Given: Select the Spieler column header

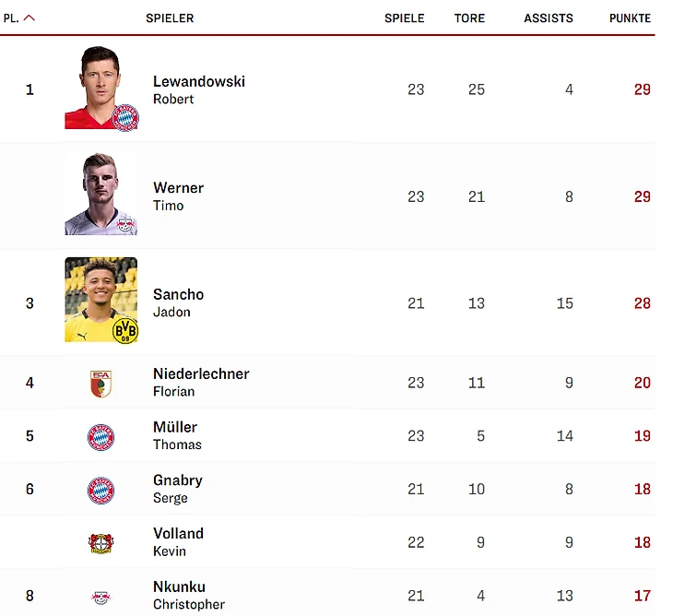Looking at the screenshot, I should [170, 18].
